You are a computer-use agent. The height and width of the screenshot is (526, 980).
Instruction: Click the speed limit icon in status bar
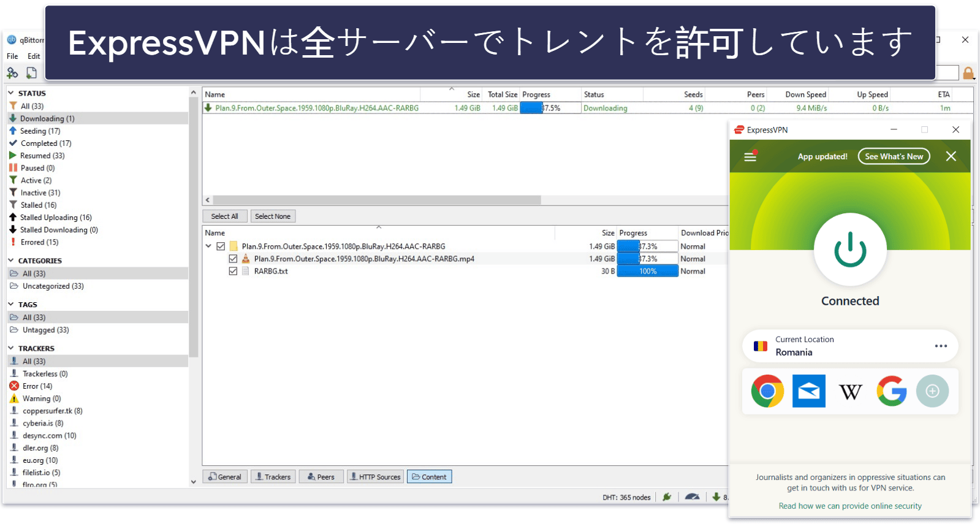[692, 497]
